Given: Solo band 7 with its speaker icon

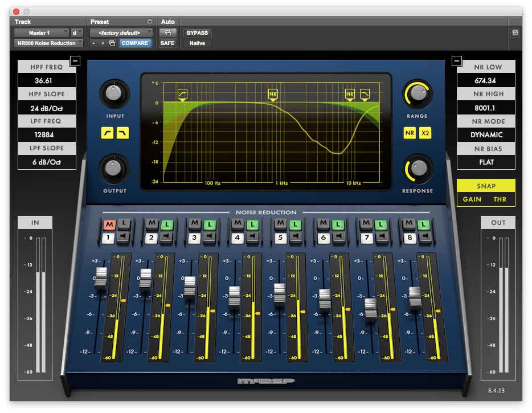Looking at the screenshot, I should 382,236.
